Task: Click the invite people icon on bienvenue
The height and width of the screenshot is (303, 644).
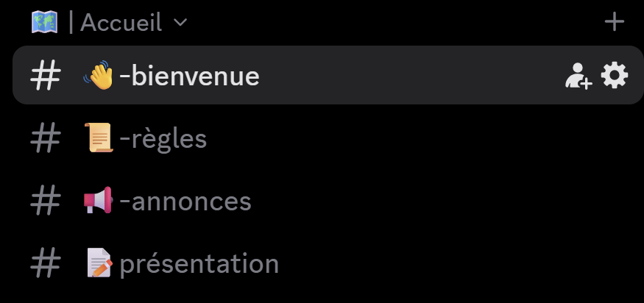Action: pyautogui.click(x=578, y=76)
